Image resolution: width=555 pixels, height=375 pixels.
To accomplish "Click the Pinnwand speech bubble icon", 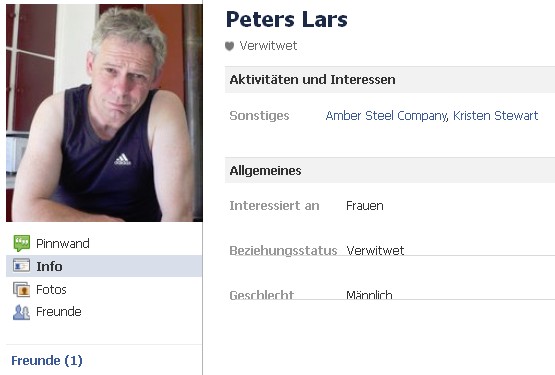I will click(21, 243).
